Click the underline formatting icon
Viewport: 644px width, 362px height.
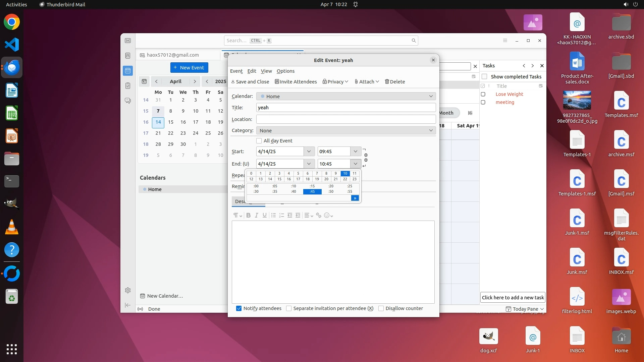[265, 216]
